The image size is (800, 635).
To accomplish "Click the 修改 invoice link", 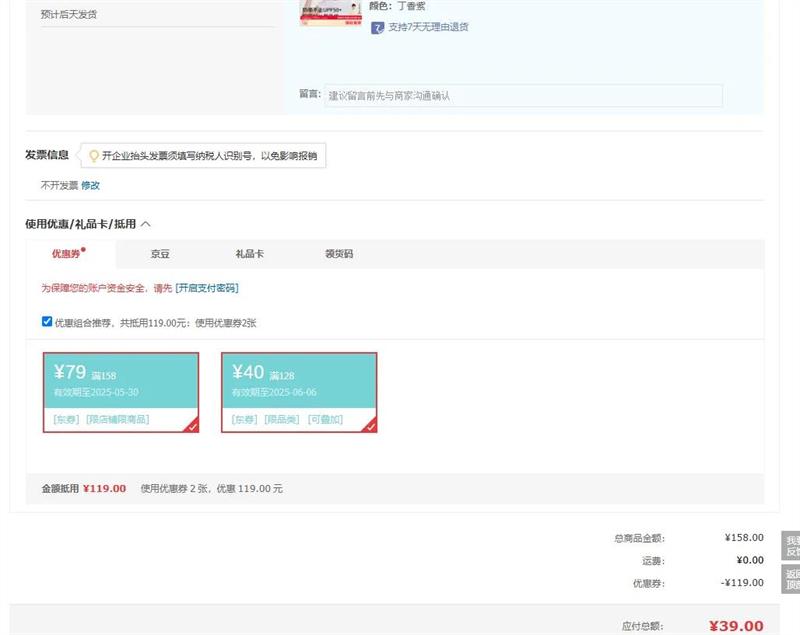I will [x=90, y=185].
